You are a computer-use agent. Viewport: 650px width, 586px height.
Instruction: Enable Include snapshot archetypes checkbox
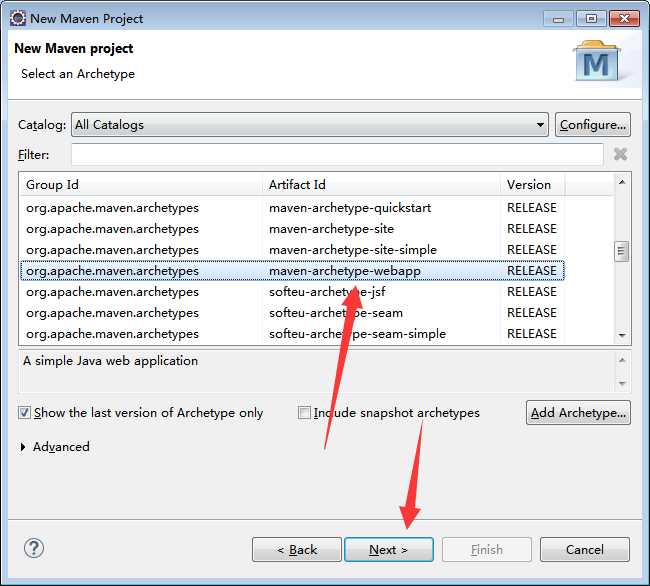pyautogui.click(x=304, y=413)
